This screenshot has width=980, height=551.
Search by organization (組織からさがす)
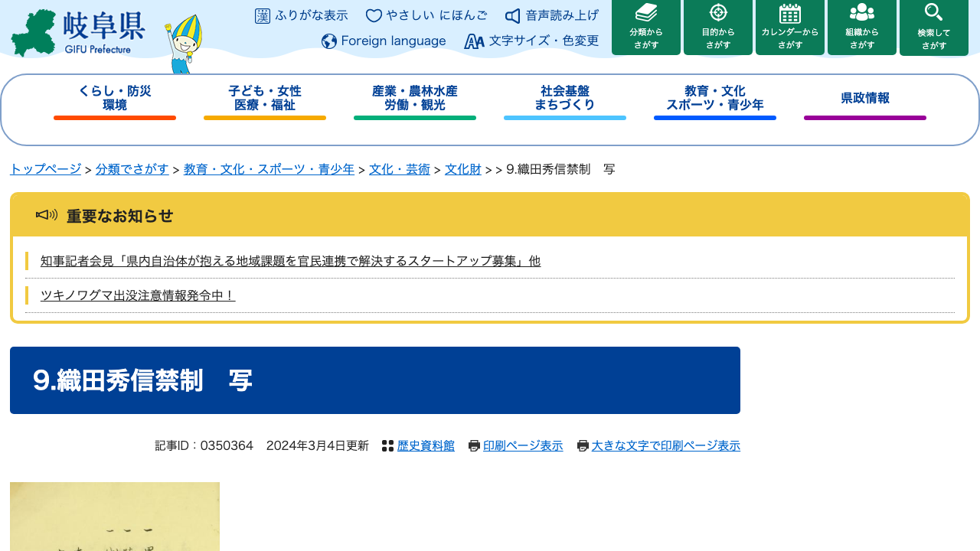pos(862,28)
